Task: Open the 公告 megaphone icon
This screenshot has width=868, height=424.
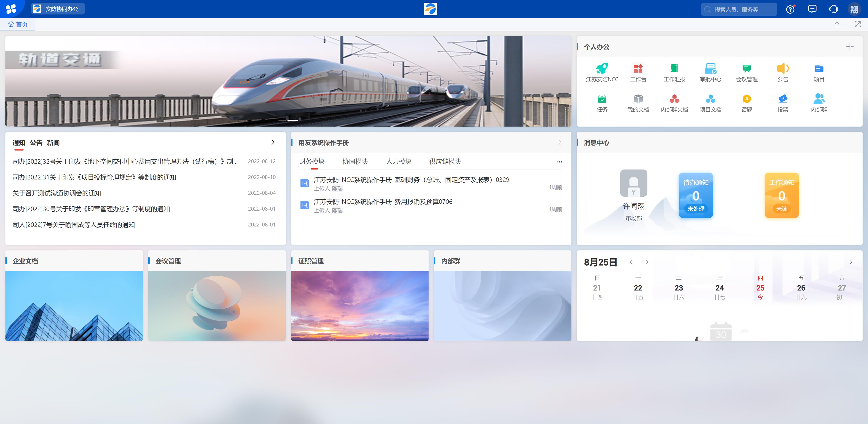Action: 782,69
